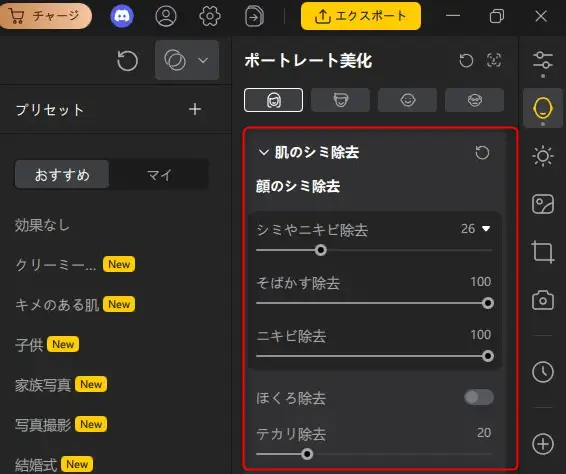Select the キメのある肌 preset
Image resolution: width=566 pixels, height=474 pixels.
click(x=57, y=305)
